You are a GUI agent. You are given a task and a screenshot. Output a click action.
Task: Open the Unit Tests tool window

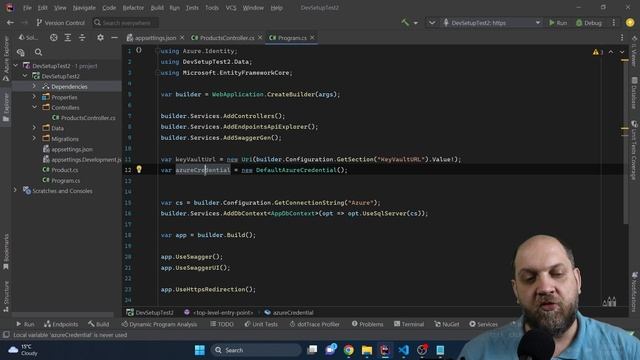point(261,324)
